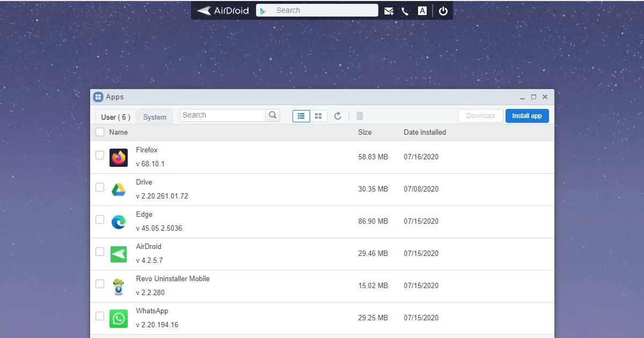Viewport: 644px width, 338px height.
Task: Click the Google Play icon in search box
Action: 263,11
